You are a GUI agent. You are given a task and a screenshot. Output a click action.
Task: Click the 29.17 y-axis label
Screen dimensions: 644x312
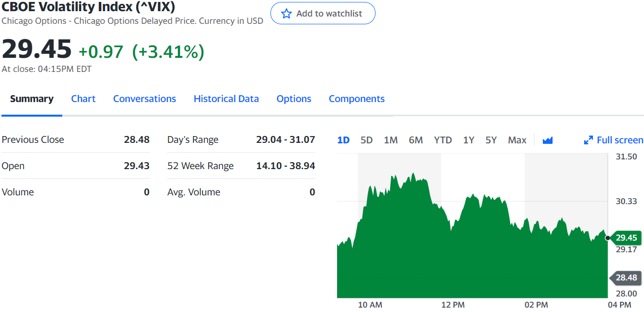click(x=626, y=249)
